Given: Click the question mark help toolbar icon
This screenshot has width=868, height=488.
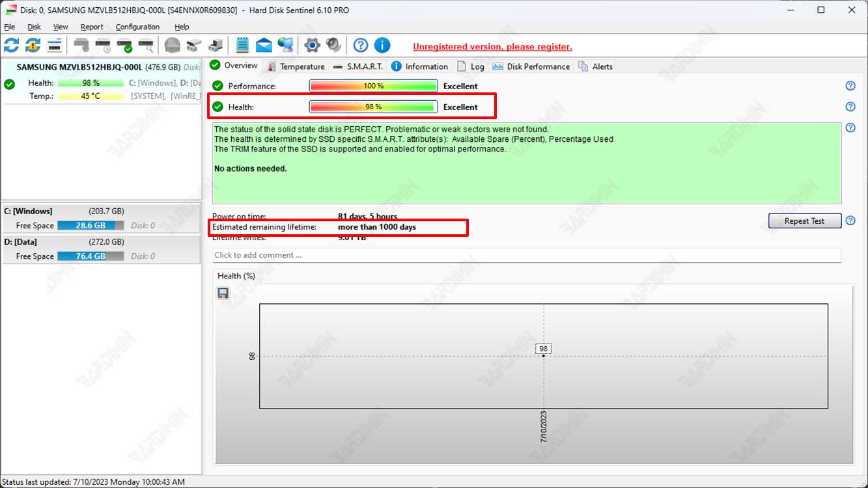Looking at the screenshot, I should pyautogui.click(x=361, y=45).
